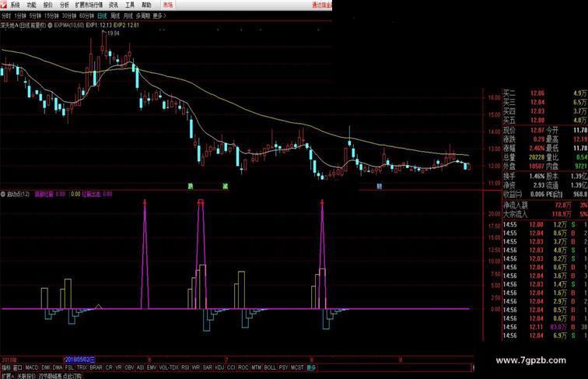This screenshot has height=379, width=588.
Task: Switch to the CCI indicator
Action: [231, 368]
